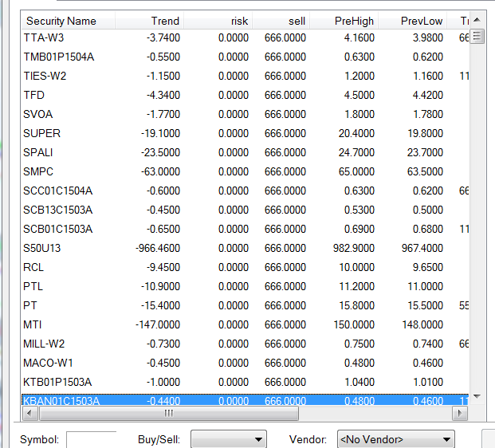Click the highlighted KBAN01C1503A row
495x448 pixels.
(x=245, y=399)
